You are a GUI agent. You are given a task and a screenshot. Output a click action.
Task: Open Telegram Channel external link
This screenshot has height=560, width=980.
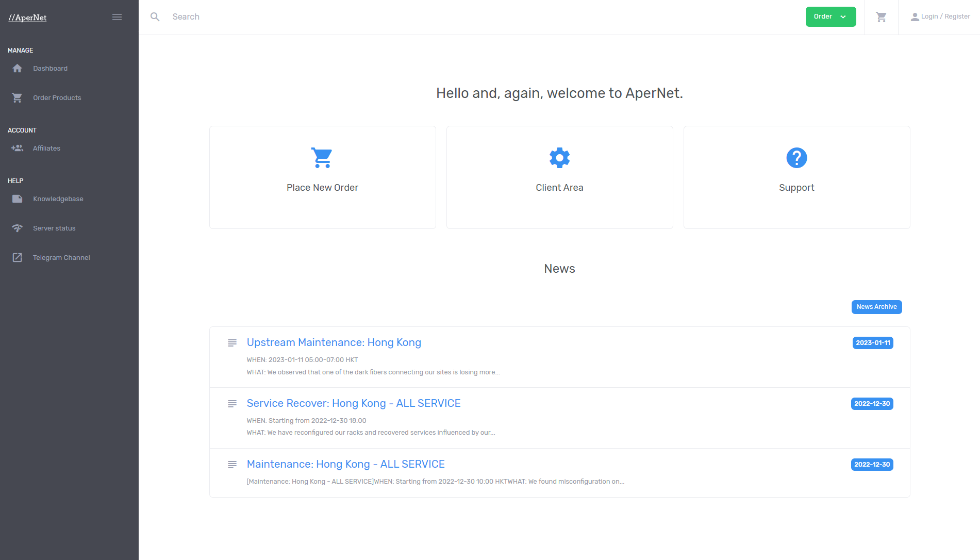[61, 258]
